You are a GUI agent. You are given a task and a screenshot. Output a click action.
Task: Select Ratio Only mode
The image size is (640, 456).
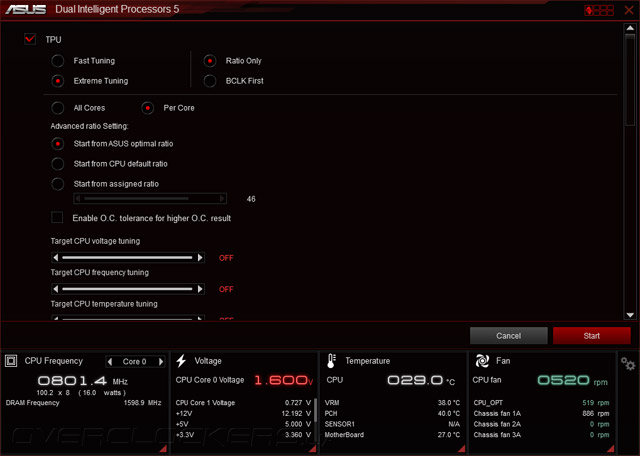pos(210,61)
